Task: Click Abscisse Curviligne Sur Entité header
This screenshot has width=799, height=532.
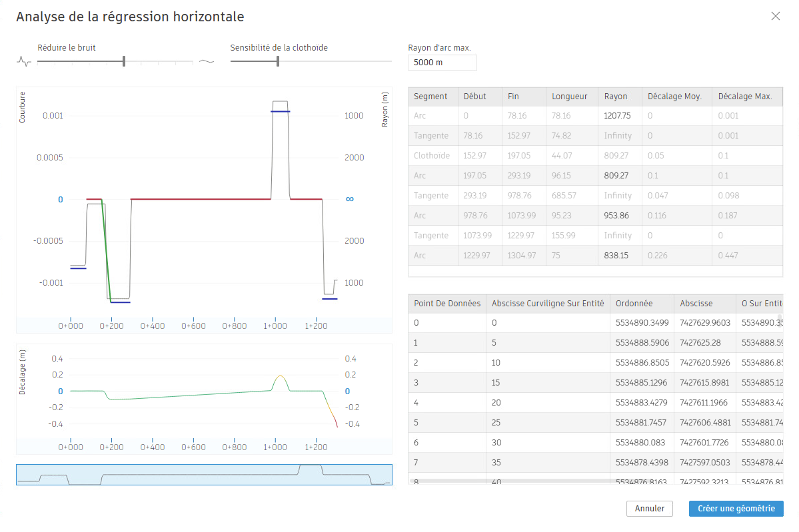Action: point(548,304)
